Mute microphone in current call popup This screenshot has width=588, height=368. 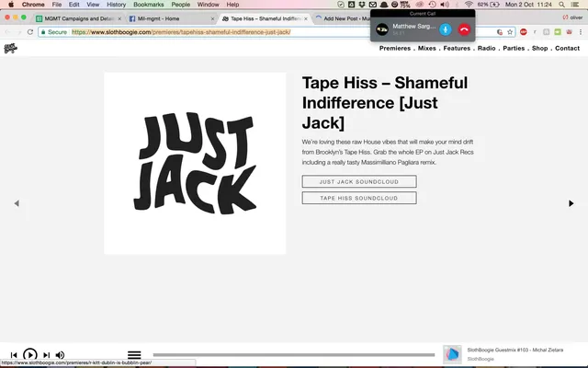click(446, 29)
